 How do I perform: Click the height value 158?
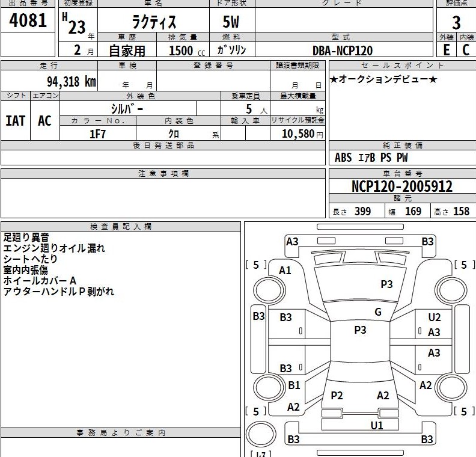(461, 211)
